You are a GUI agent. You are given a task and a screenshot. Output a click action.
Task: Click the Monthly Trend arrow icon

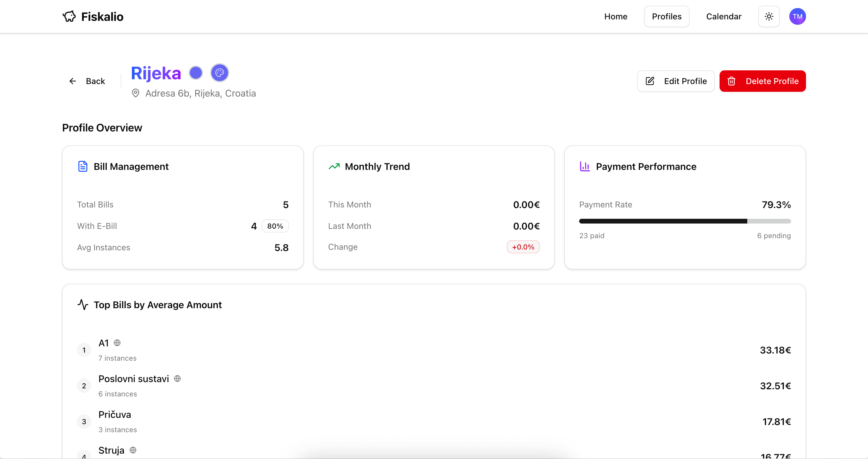click(x=334, y=167)
